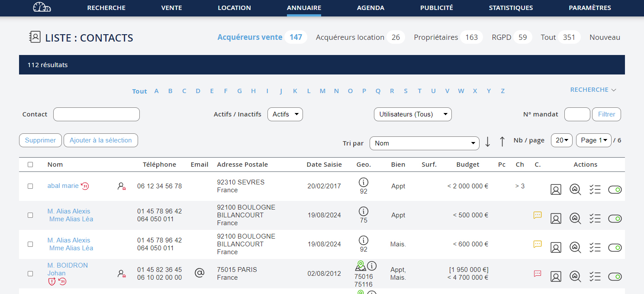Sort descending with the down arrow

coord(487,142)
